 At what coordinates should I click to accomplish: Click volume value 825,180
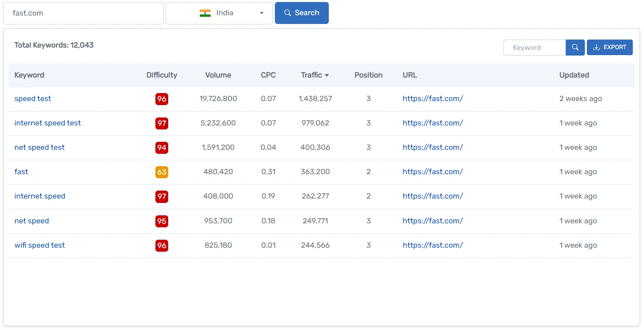218,245
